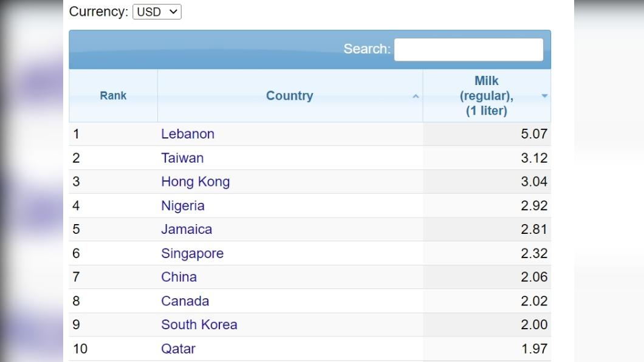
Task: Open the China country link
Action: pos(179,277)
